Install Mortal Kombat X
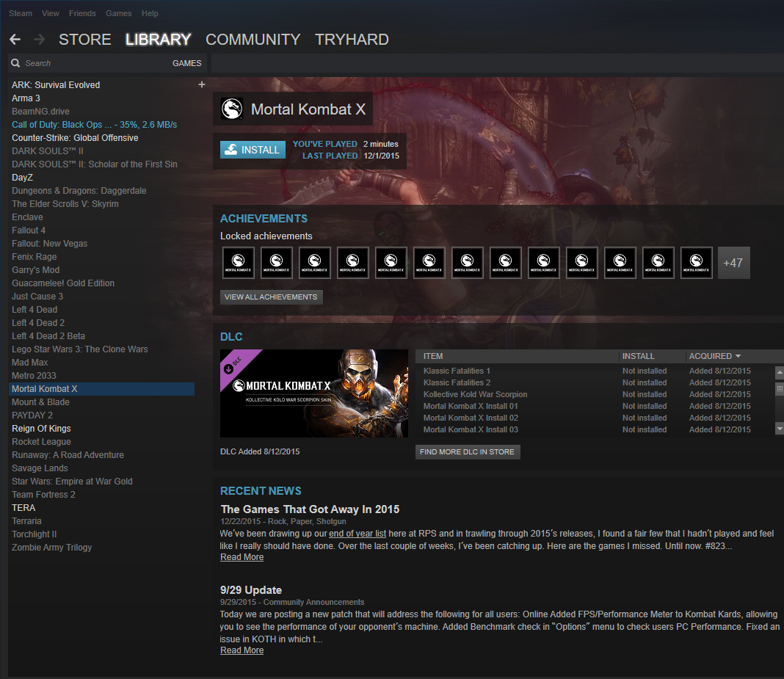784x679 pixels. tap(253, 150)
